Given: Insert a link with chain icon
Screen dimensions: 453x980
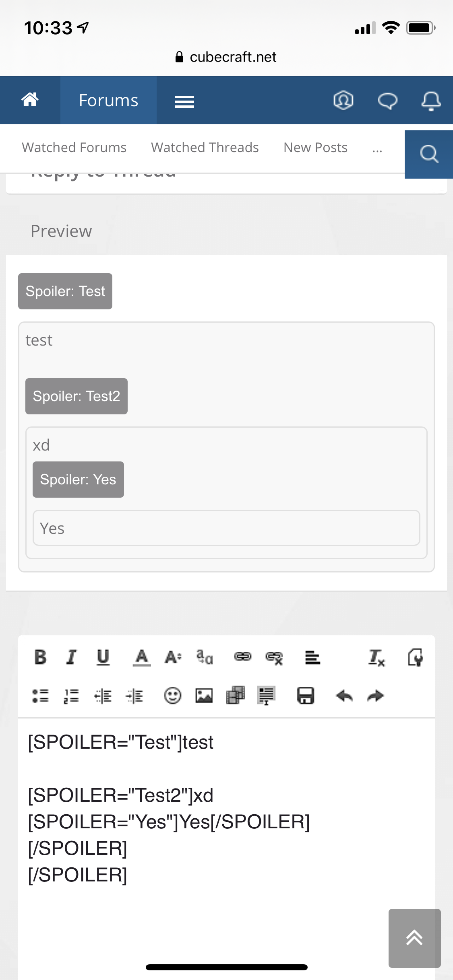Looking at the screenshot, I should tap(242, 657).
